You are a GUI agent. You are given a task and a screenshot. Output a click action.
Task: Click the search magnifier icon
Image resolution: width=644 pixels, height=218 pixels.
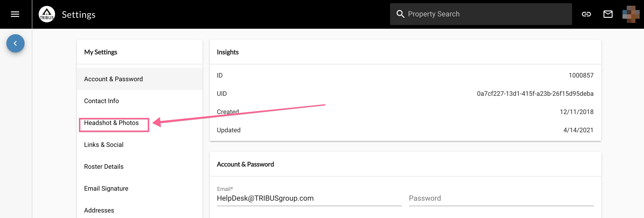tap(400, 14)
